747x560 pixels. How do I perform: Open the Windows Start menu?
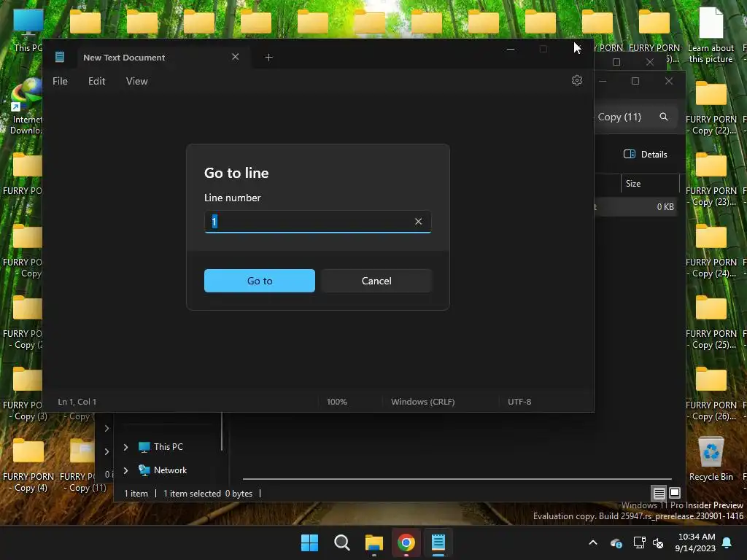coord(309,542)
